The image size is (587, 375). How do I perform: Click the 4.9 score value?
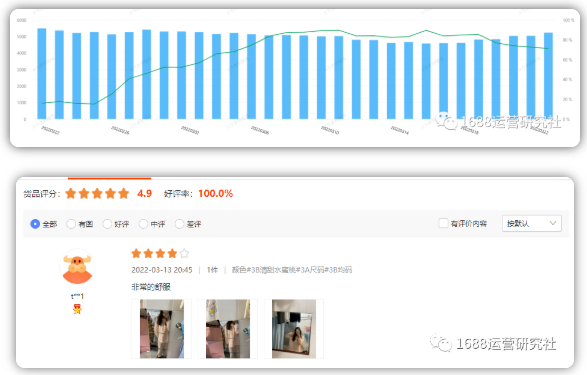coord(145,193)
